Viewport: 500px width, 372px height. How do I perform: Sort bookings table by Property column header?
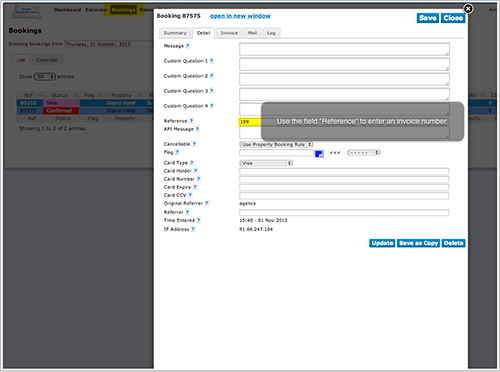[122, 95]
